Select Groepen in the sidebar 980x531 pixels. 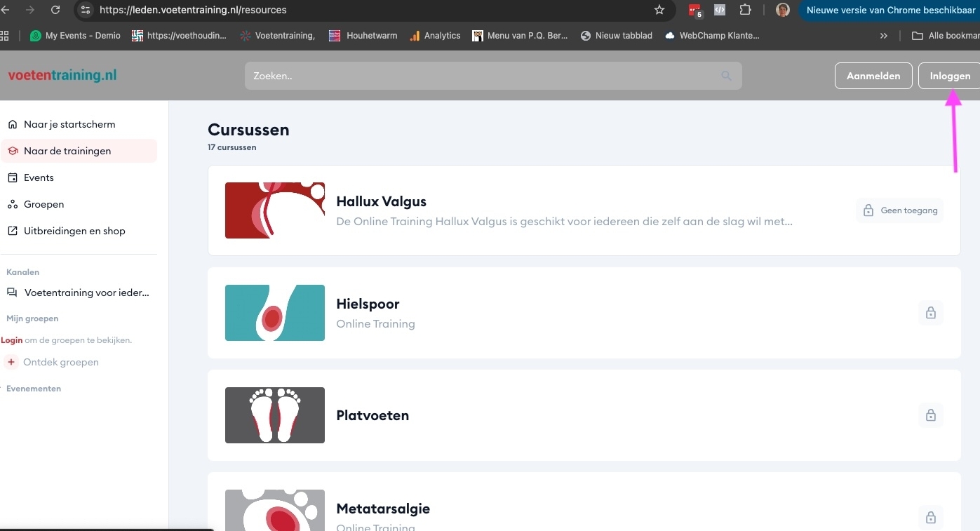pos(43,204)
